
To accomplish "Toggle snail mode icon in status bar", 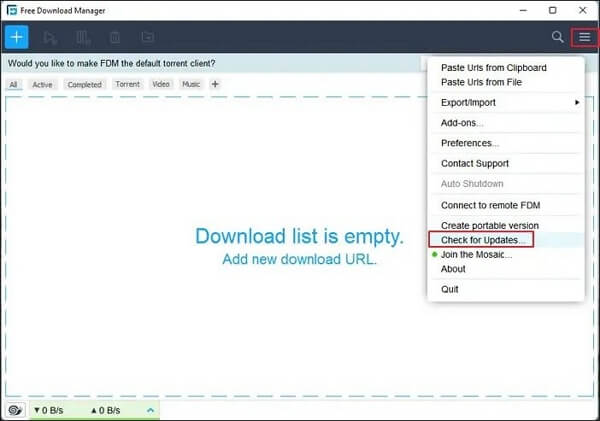I will pyautogui.click(x=15, y=410).
